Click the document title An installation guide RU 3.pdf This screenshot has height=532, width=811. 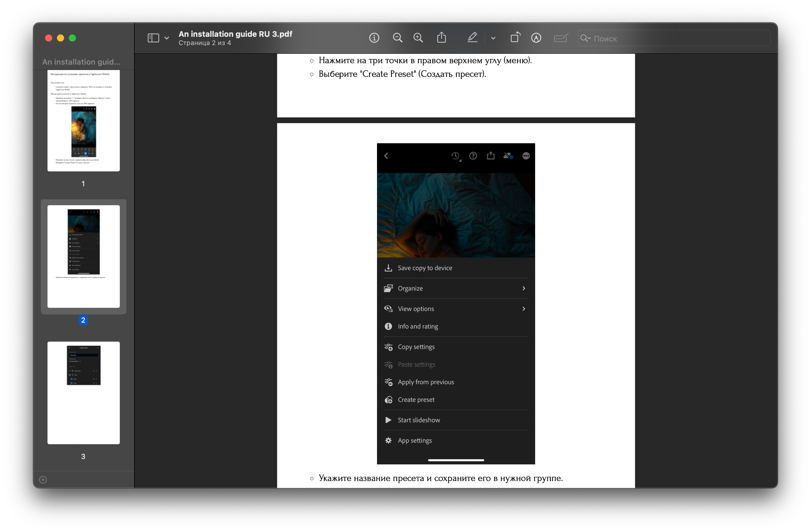point(235,34)
